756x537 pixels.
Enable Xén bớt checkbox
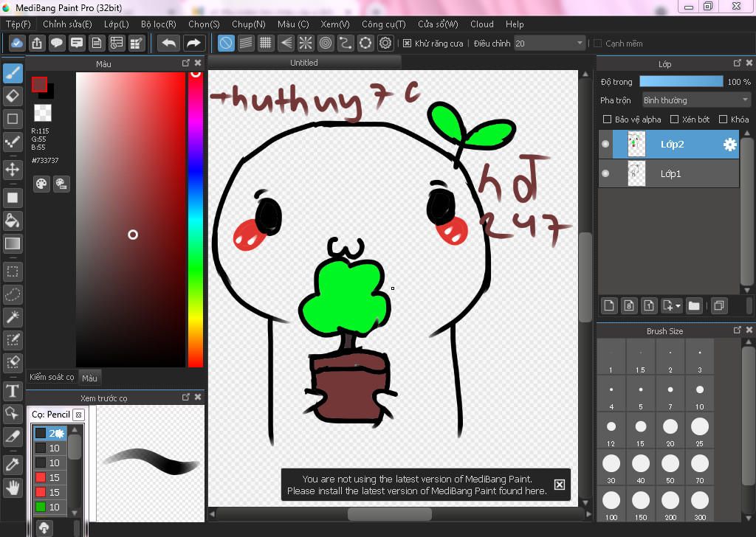674,119
